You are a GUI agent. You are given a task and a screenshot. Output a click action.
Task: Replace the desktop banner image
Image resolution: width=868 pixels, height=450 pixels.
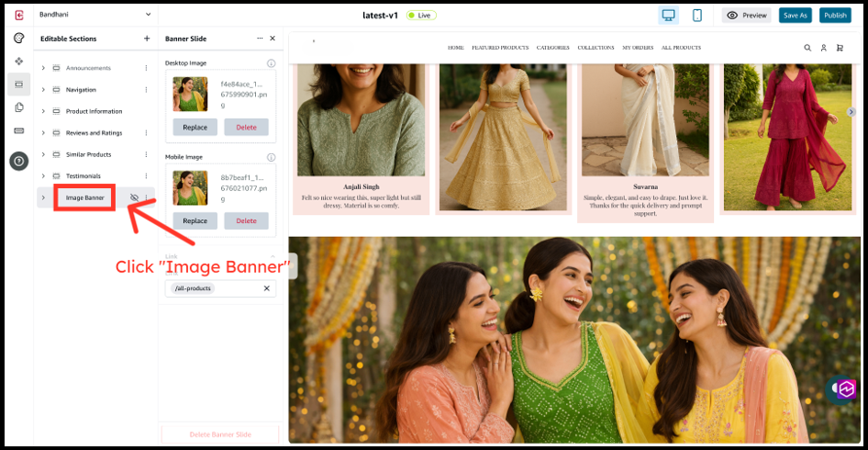tap(195, 128)
